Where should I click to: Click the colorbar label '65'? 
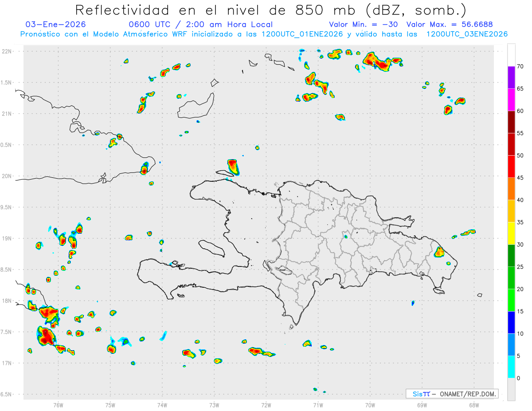coord(520,89)
